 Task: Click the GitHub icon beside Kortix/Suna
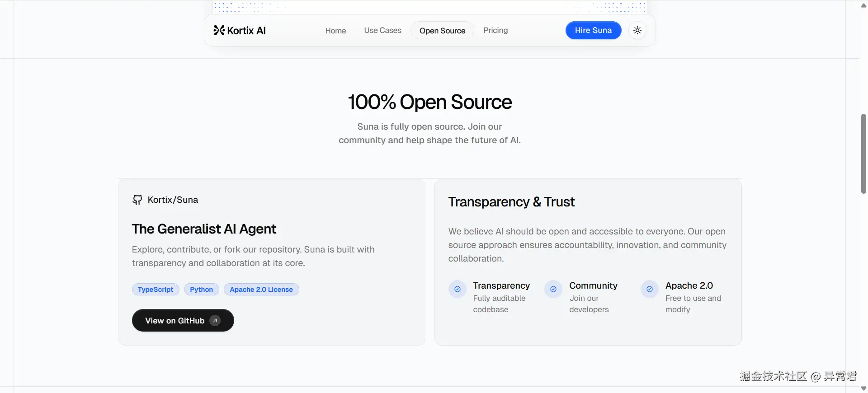pos(137,200)
